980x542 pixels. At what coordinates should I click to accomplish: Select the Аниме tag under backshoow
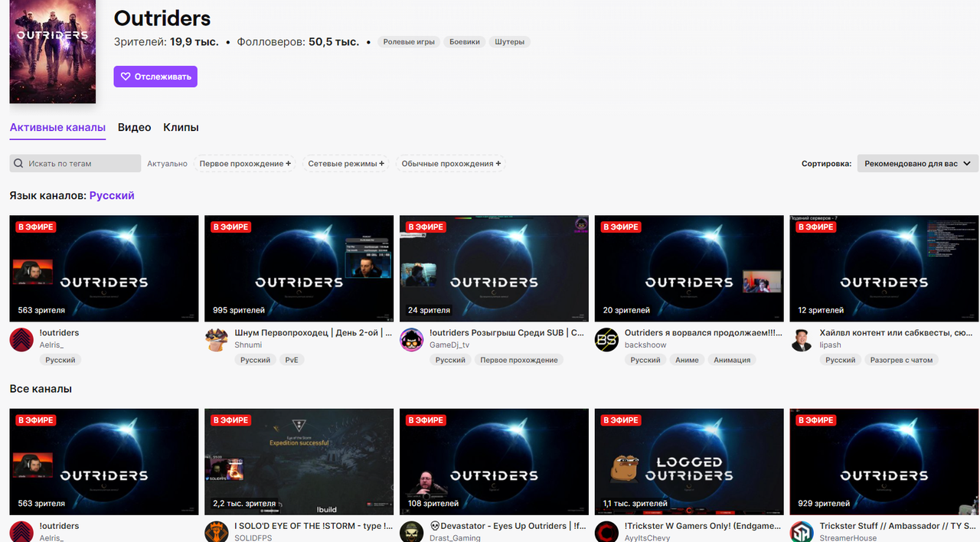[687, 360]
